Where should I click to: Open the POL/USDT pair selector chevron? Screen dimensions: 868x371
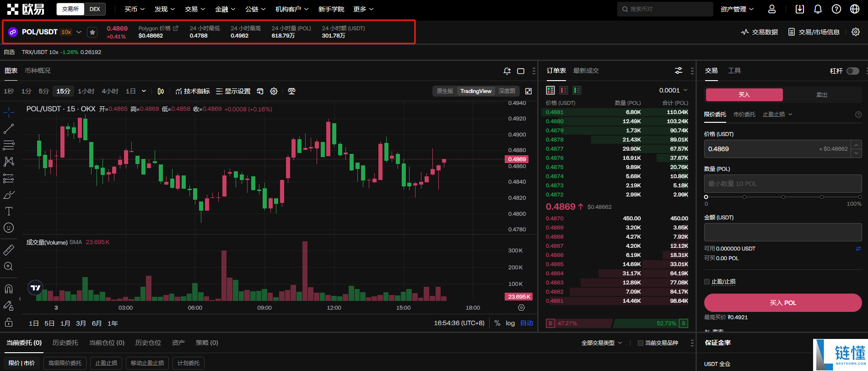[79, 32]
